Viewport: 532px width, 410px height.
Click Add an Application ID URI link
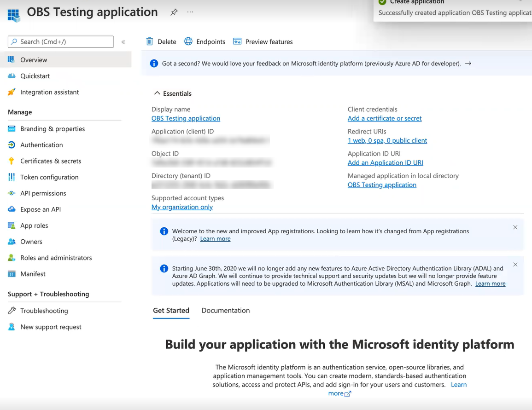click(385, 162)
